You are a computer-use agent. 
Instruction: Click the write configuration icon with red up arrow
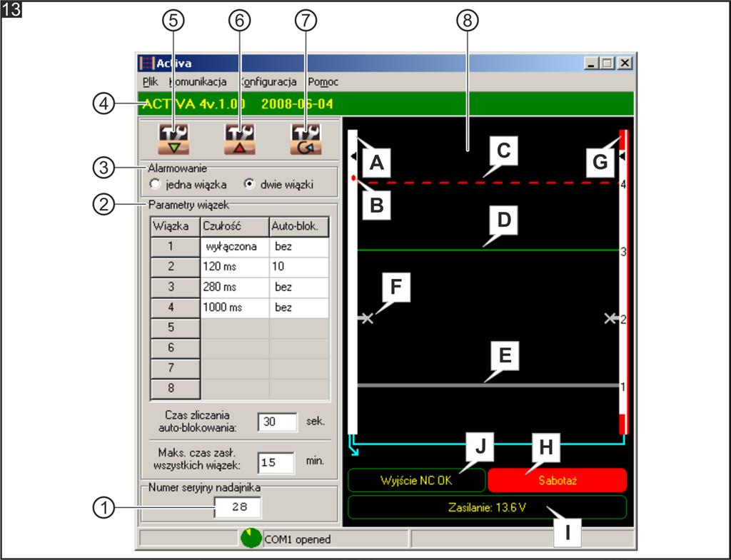240,139
